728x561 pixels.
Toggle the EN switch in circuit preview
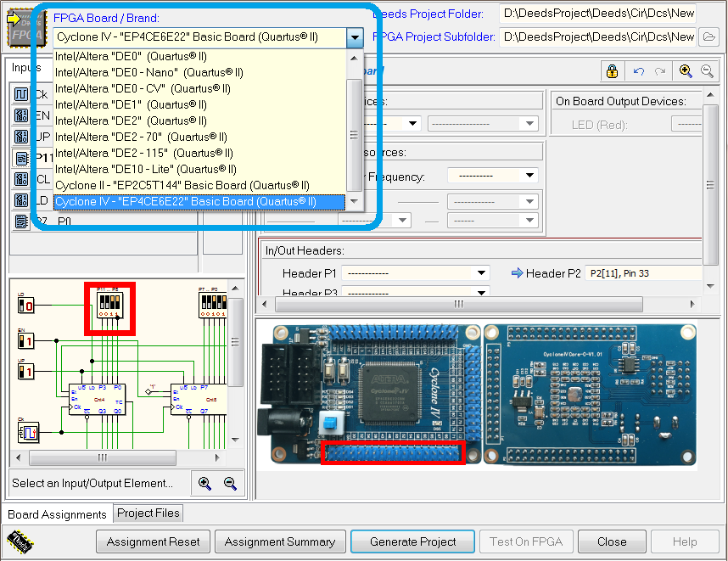[x=25, y=341]
